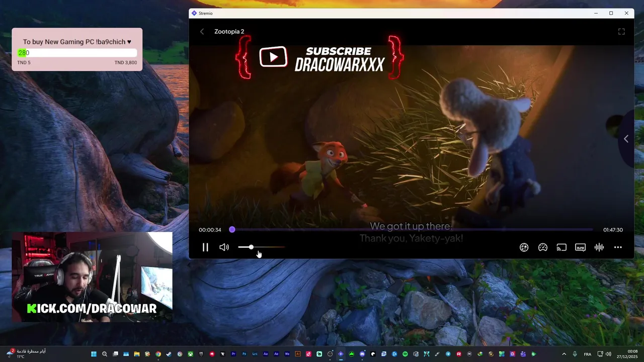The image size is (644, 362).
Task: Open Adobe After Effects on the taskbar
Action: pyautogui.click(x=276, y=354)
